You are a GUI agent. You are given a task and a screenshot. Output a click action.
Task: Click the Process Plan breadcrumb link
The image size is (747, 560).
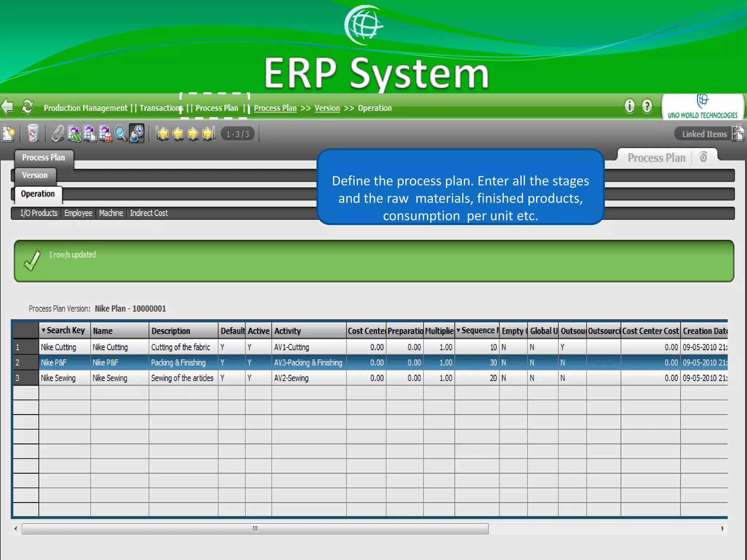pyautogui.click(x=275, y=108)
